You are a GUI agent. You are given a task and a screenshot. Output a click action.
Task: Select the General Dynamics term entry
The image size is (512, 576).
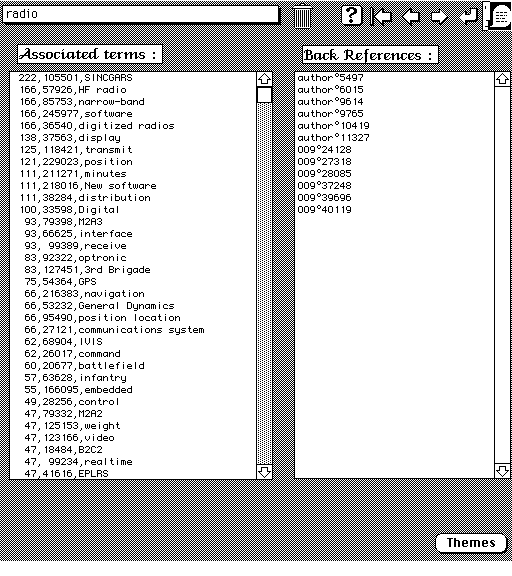pos(99,306)
